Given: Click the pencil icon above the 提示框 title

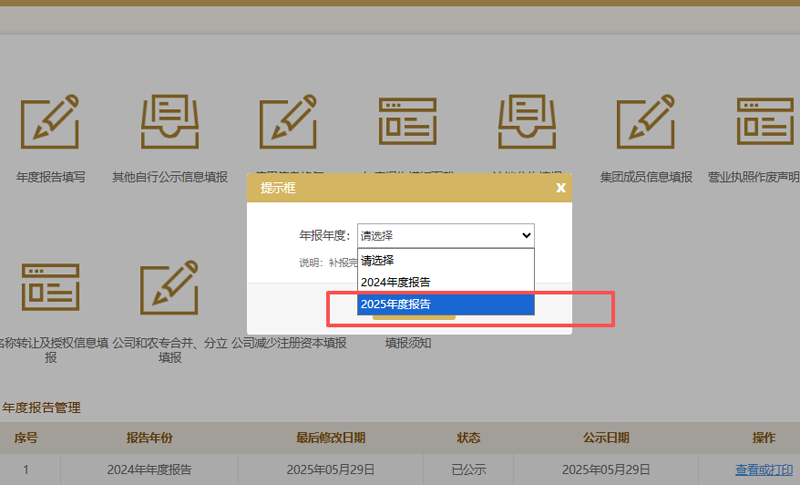Looking at the screenshot, I should [x=288, y=122].
